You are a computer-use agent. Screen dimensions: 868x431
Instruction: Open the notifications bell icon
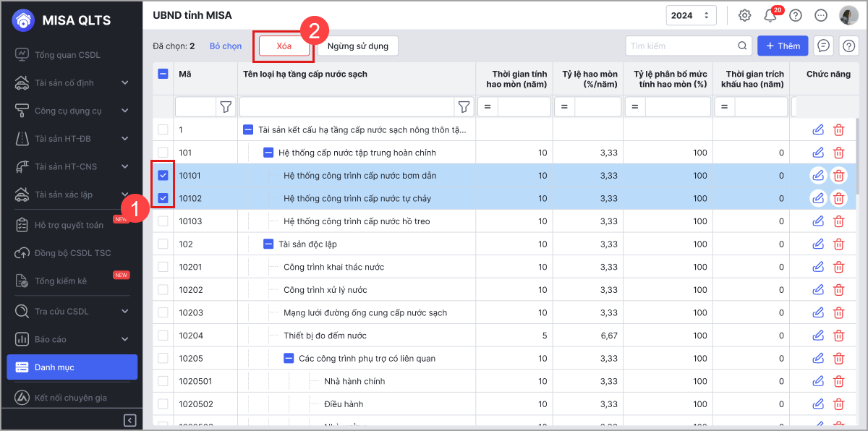770,15
